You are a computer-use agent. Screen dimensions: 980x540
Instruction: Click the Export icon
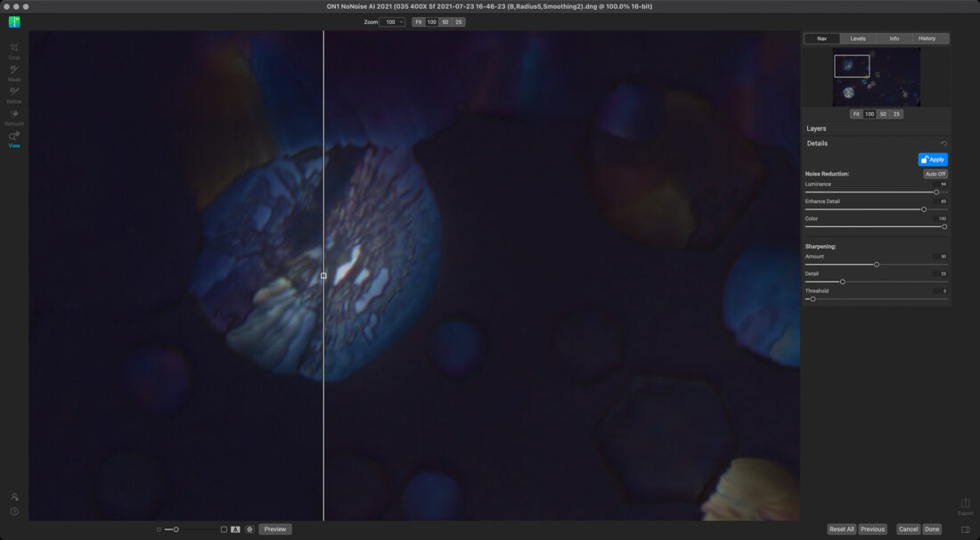coord(965,504)
